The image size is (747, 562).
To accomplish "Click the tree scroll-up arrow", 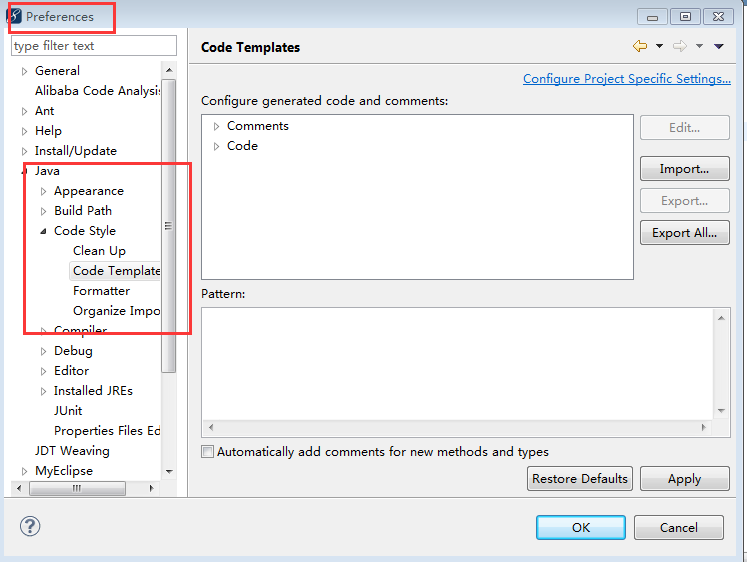I will click(169, 70).
